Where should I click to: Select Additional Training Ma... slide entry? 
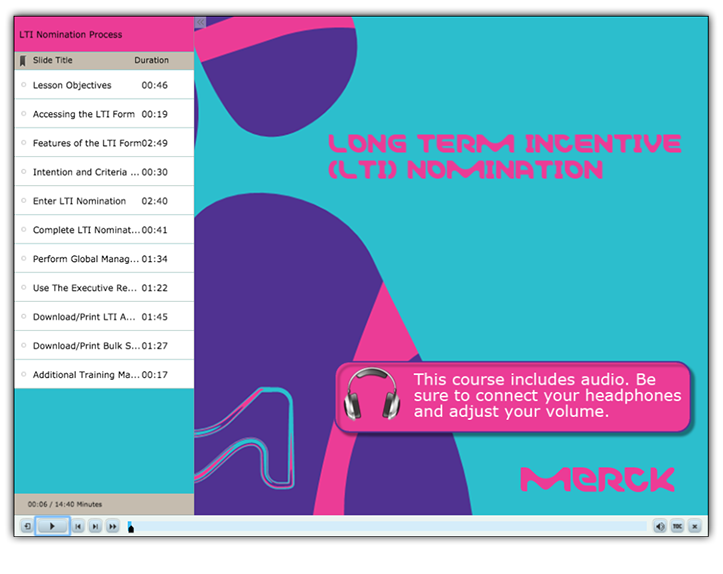coord(85,375)
